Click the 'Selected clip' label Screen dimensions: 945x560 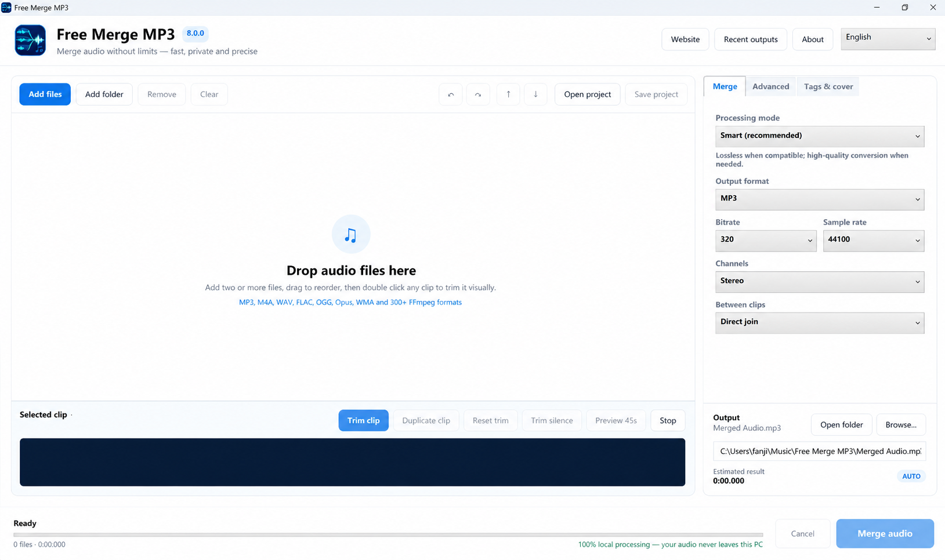tap(43, 414)
